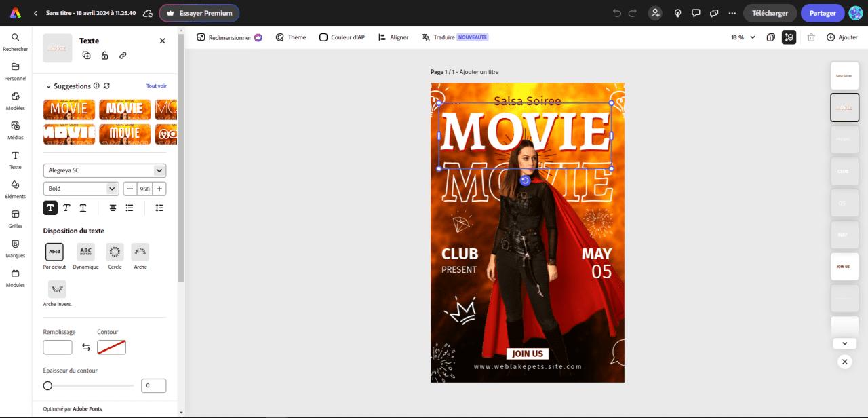Image resolution: width=868 pixels, height=418 pixels.
Task: Increase font size with plus button
Action: [x=159, y=189]
